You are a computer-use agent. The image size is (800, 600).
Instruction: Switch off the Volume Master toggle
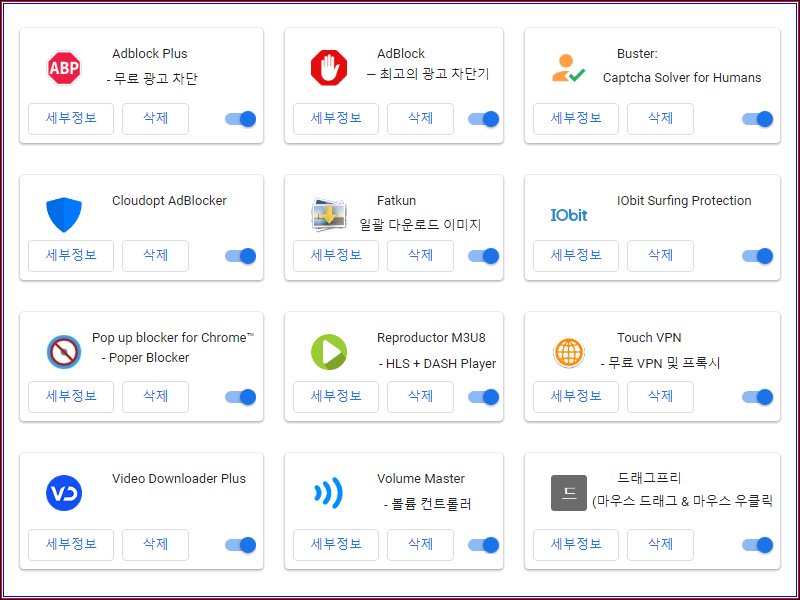(484, 545)
